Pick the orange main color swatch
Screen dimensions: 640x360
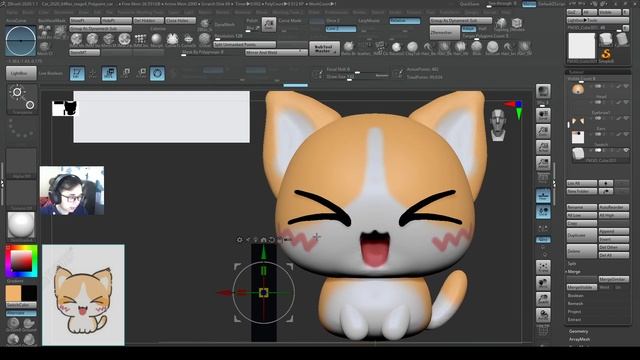13,293
